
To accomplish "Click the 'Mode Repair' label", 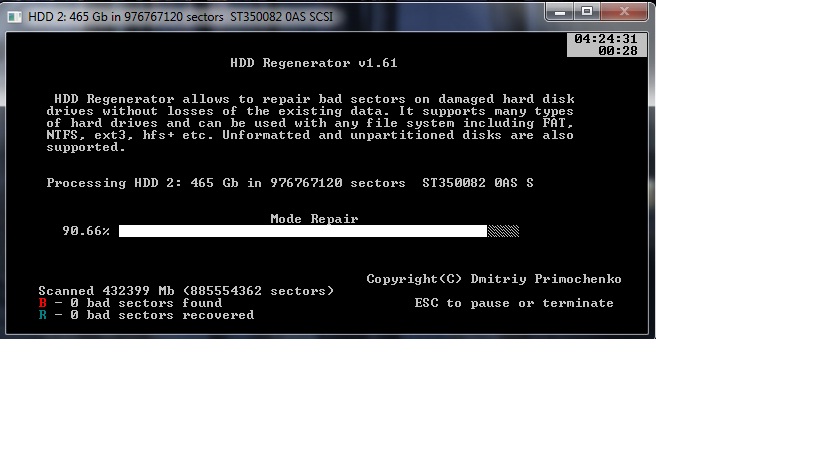I will [314, 219].
